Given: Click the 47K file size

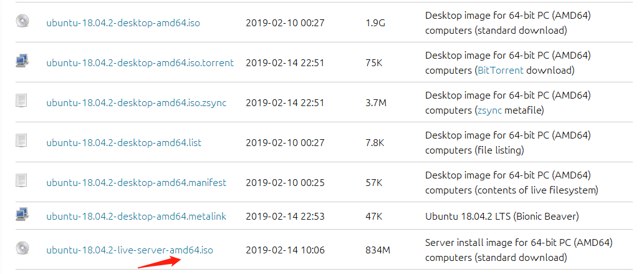Looking at the screenshot, I should 374,217.
